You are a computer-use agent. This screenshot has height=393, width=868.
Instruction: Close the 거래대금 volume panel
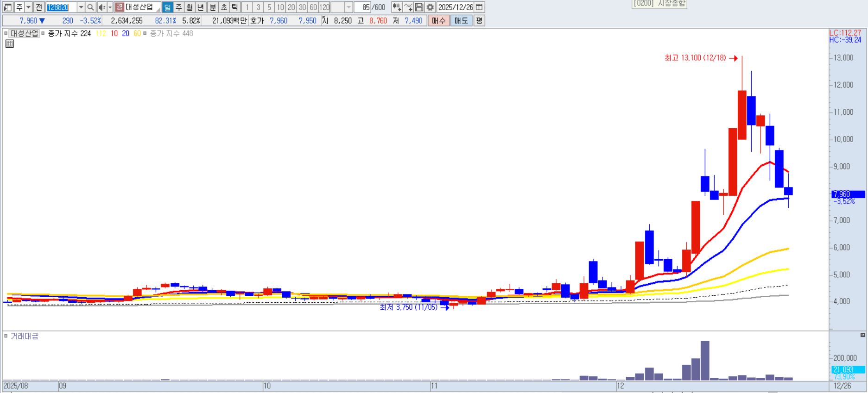coord(862,335)
